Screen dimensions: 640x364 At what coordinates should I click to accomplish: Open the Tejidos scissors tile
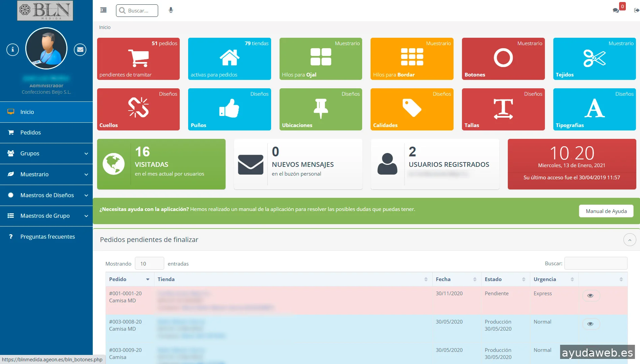(x=594, y=59)
